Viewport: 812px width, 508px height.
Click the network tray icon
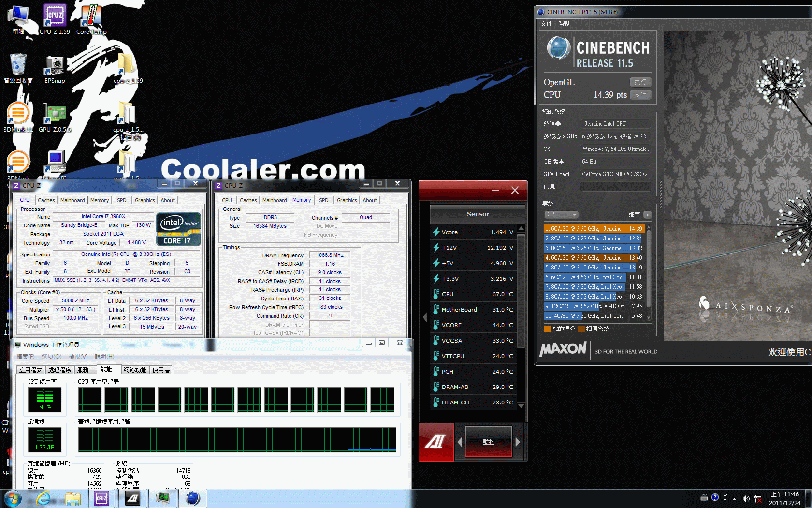[758, 498]
